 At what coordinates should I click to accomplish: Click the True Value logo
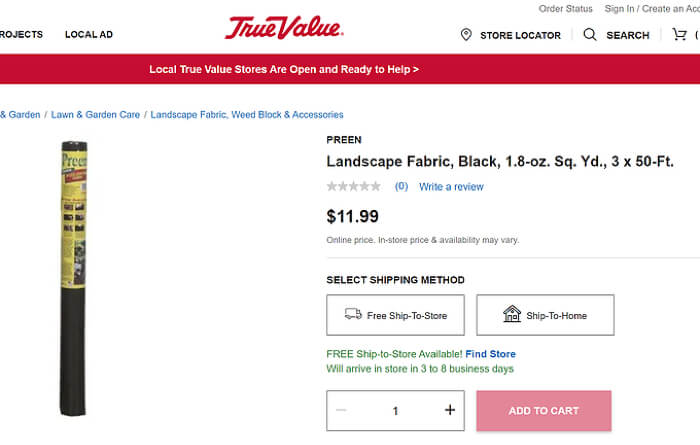coord(284,29)
